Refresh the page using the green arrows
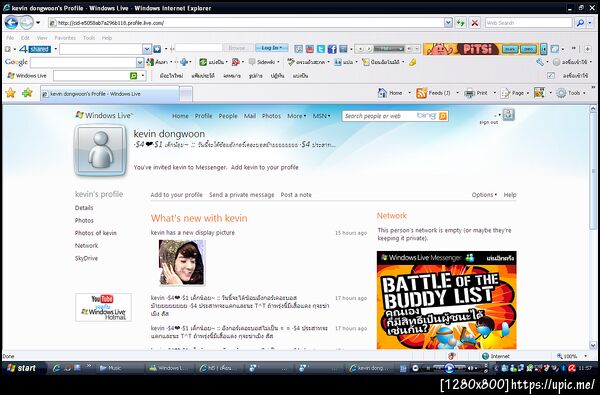600x395 pixels. (460, 23)
